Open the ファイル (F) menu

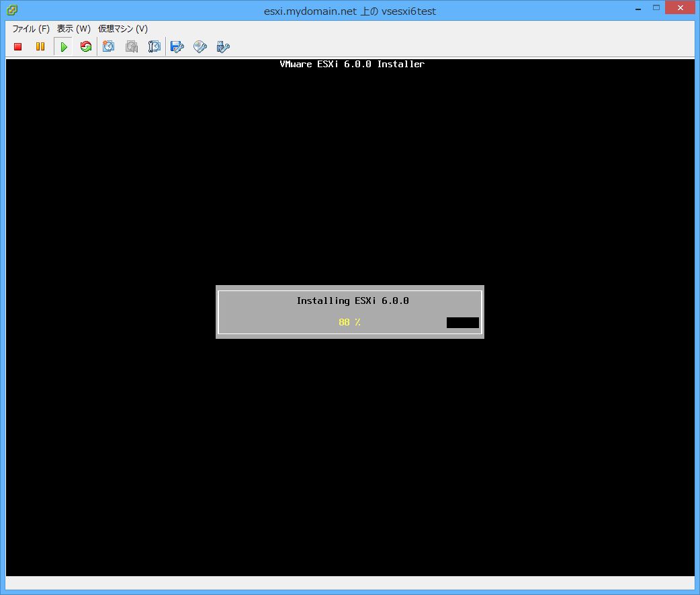pos(31,29)
